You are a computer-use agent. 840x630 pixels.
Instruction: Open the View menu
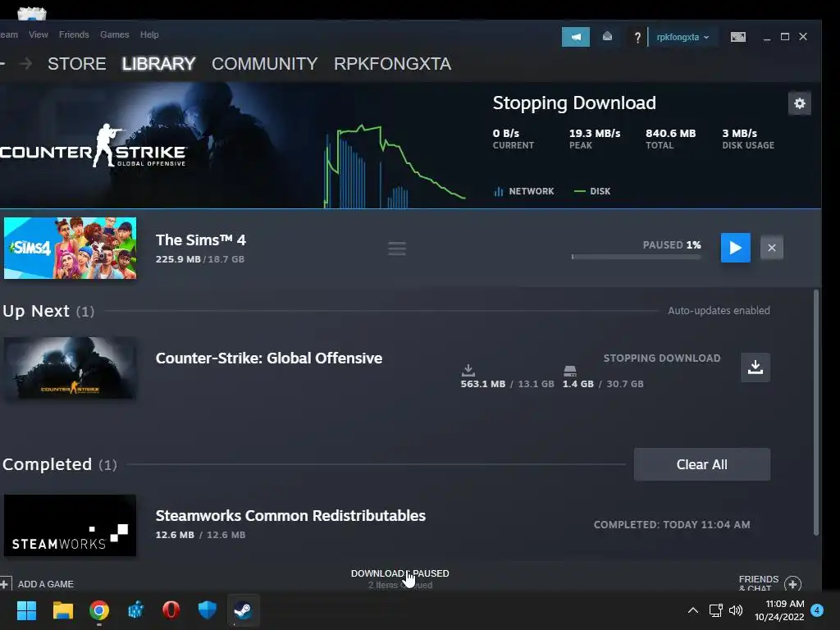pyautogui.click(x=38, y=34)
